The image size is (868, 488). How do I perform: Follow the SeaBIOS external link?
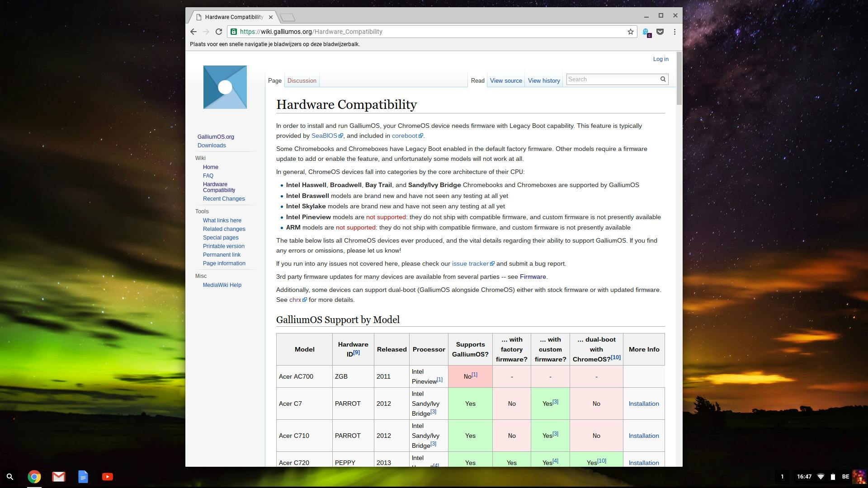click(324, 136)
